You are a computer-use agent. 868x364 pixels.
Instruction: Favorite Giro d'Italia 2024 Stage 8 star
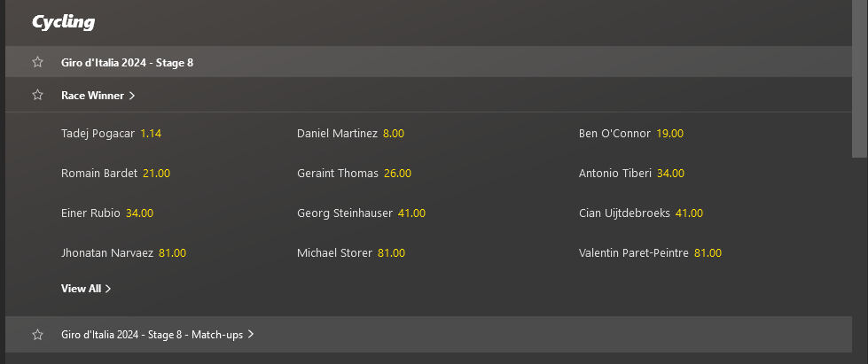[37, 62]
